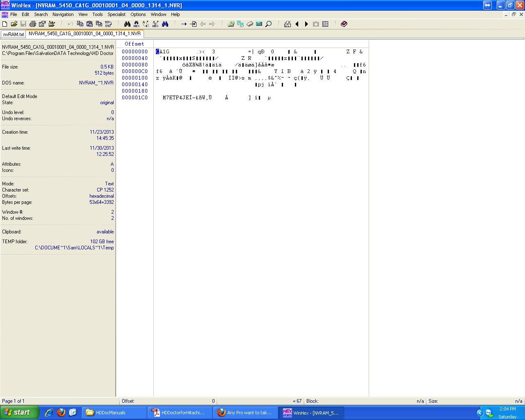Click the black right triangle icon
525x420 pixels.
[x=306, y=24]
